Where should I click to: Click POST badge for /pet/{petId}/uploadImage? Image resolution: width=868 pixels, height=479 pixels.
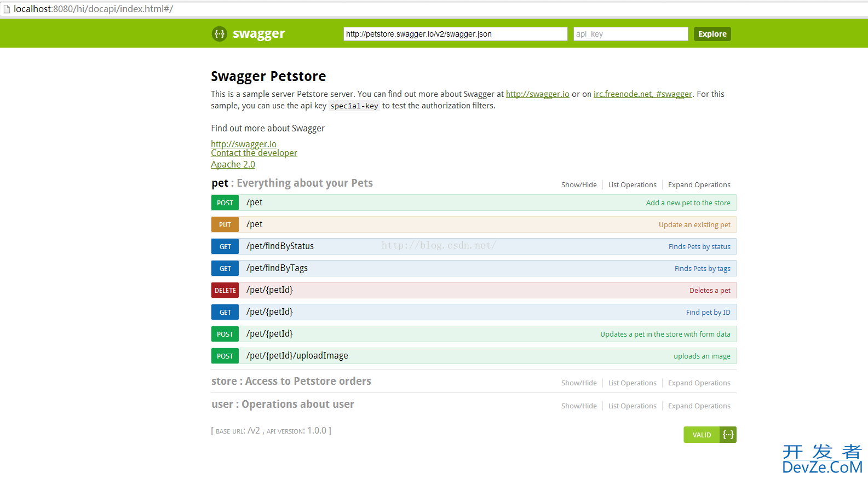225,356
